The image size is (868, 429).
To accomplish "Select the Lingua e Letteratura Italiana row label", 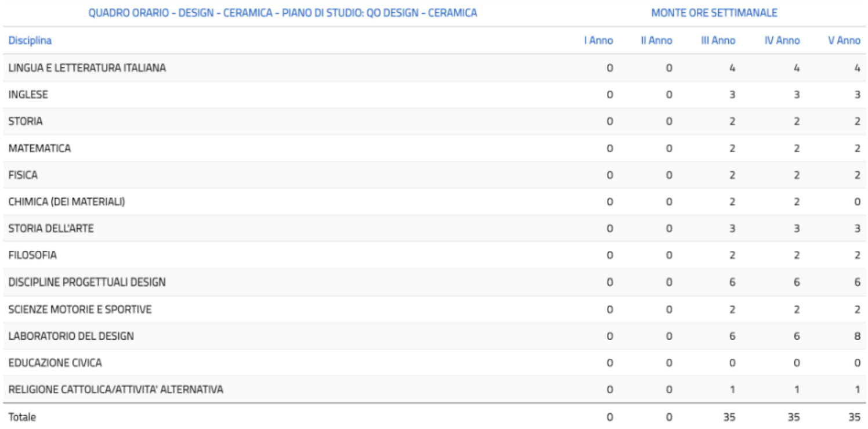I will [x=87, y=68].
